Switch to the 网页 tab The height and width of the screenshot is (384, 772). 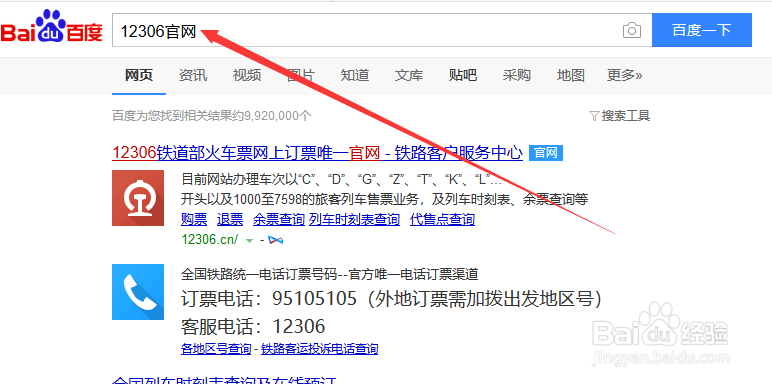[x=139, y=75]
